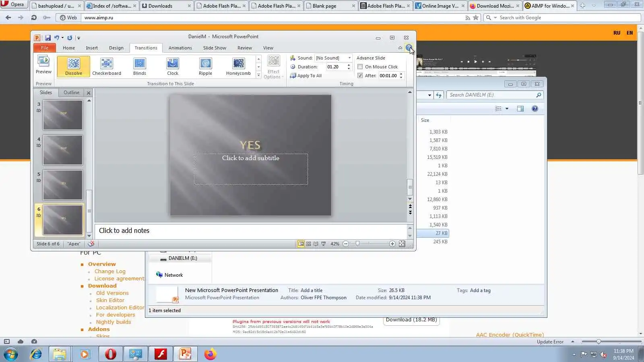The height and width of the screenshot is (362, 644).
Task: Switch to the Home ribbon tab
Action: tap(69, 48)
